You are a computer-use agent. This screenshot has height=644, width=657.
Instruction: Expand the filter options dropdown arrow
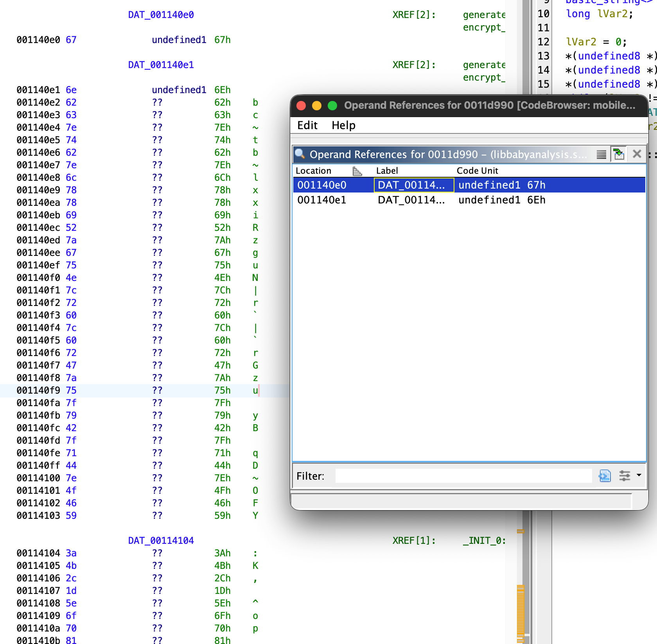639,475
